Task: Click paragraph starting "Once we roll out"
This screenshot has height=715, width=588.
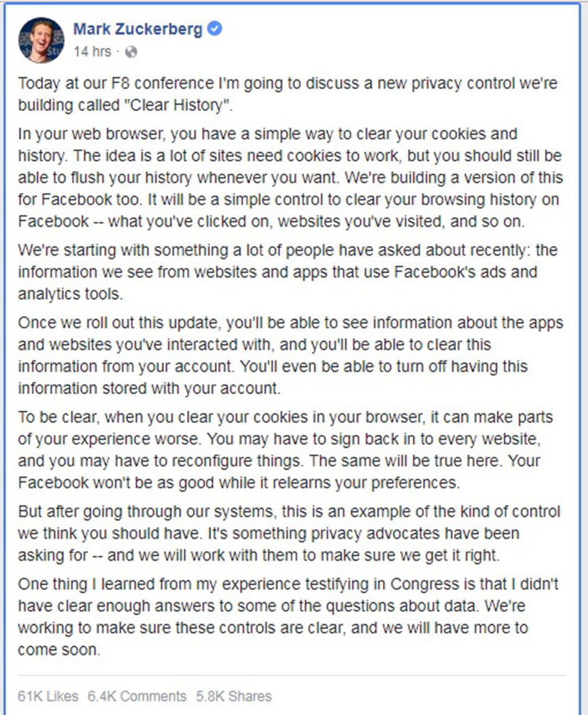Action: click(290, 355)
